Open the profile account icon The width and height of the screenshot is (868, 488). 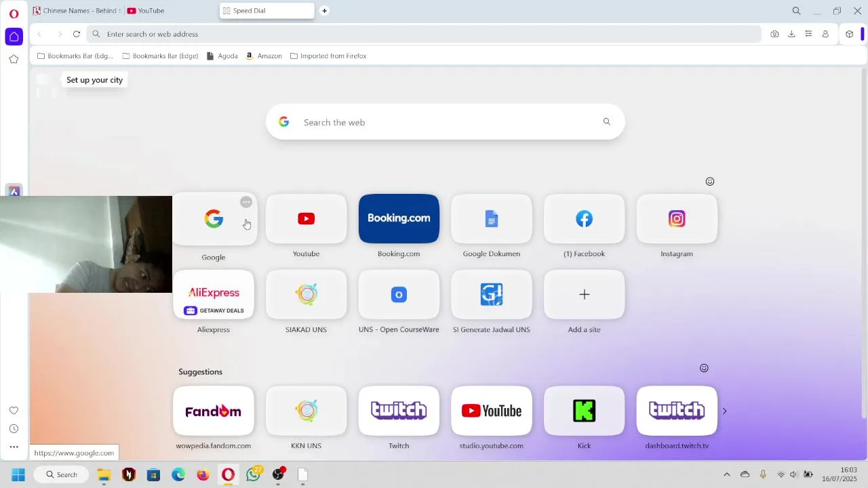825,34
